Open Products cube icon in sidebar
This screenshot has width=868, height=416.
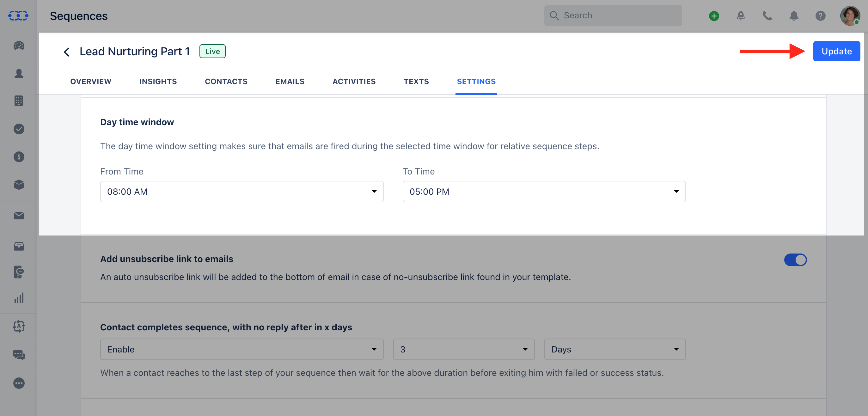point(19,185)
